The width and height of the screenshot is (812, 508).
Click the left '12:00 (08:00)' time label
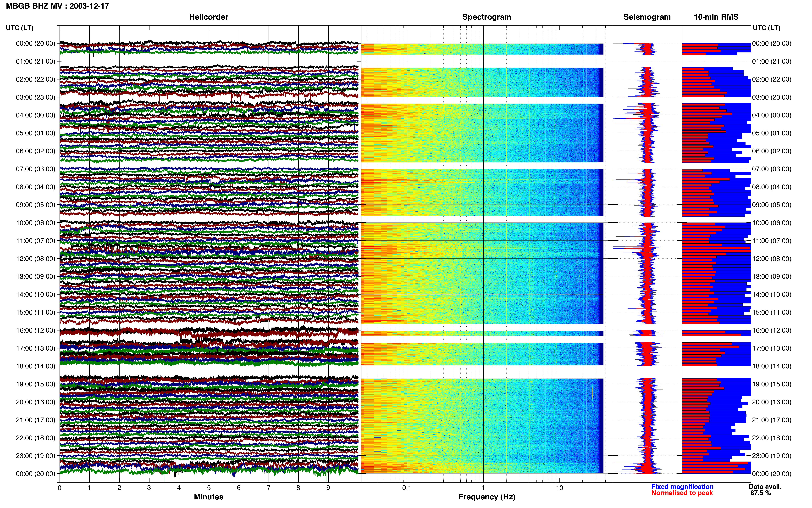[x=35, y=259]
